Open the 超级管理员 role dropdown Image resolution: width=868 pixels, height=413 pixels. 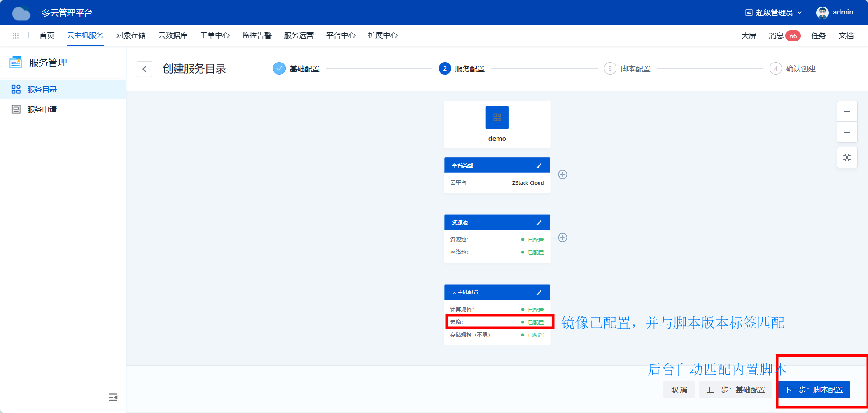tap(774, 13)
